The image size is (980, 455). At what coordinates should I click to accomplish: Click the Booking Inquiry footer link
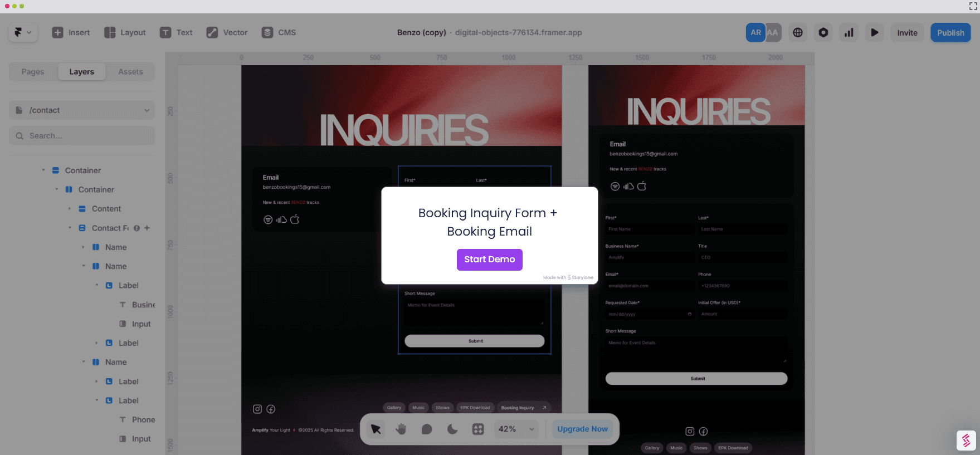pyautogui.click(x=523, y=408)
